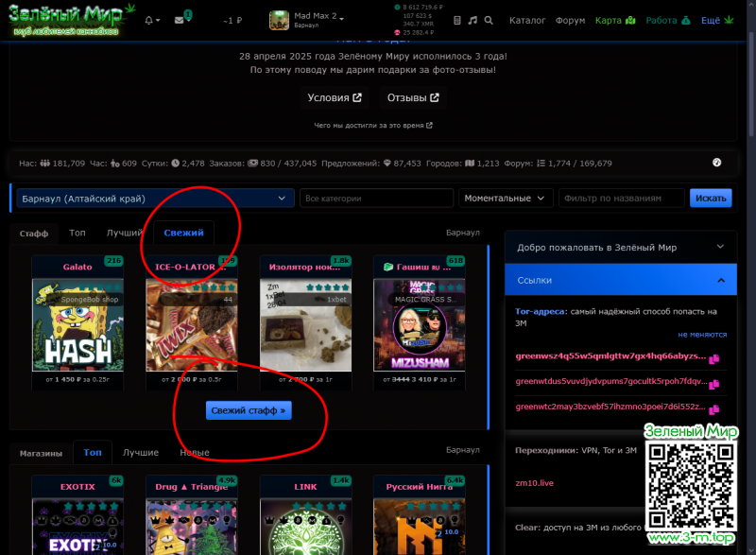
Task: Open the Каталог menu item
Action: click(527, 20)
